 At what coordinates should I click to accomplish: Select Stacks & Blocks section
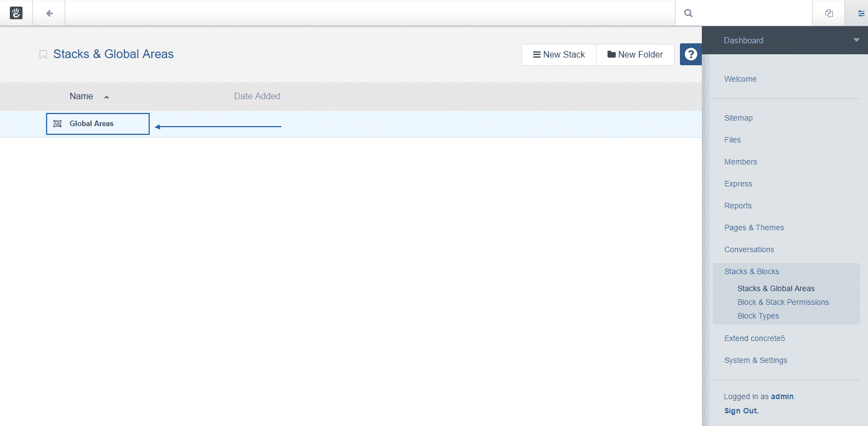click(751, 271)
